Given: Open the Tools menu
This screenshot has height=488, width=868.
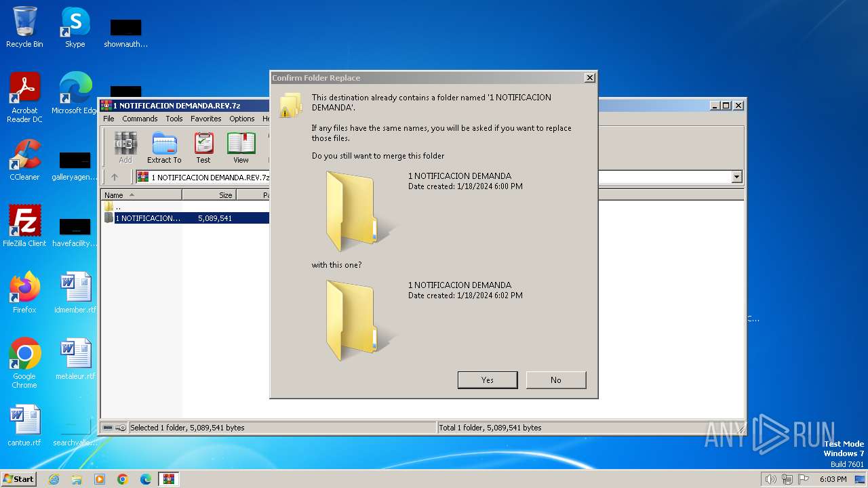Looking at the screenshot, I should (x=174, y=119).
